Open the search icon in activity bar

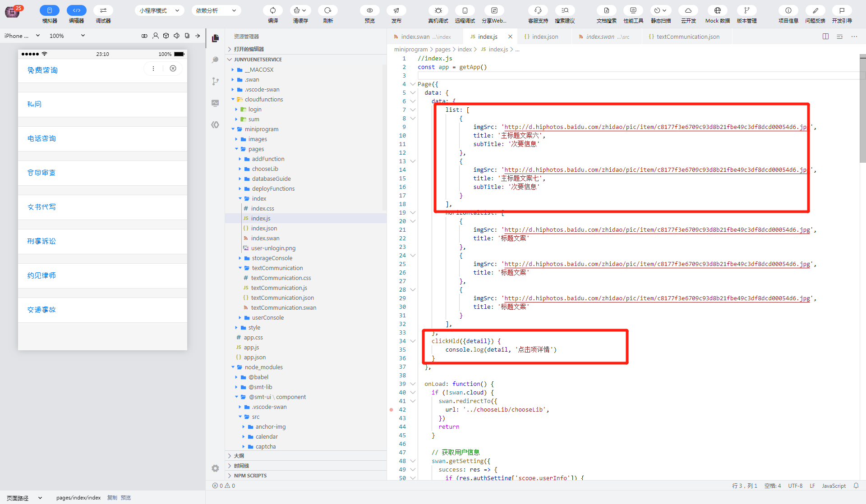click(215, 60)
